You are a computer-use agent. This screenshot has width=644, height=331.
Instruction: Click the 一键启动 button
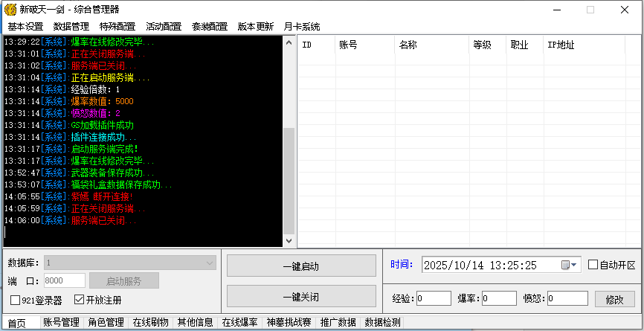pos(301,266)
